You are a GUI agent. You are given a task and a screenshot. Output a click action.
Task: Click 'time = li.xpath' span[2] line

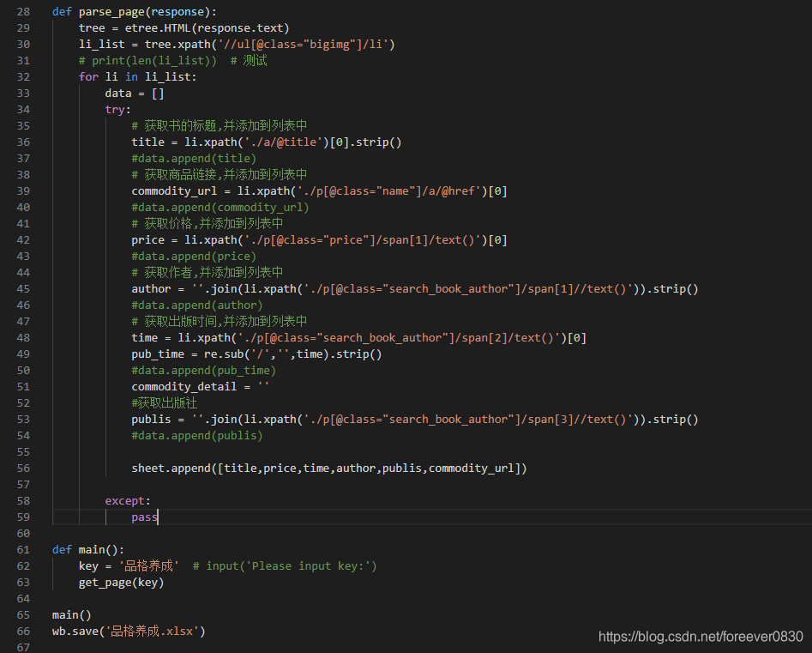(359, 338)
